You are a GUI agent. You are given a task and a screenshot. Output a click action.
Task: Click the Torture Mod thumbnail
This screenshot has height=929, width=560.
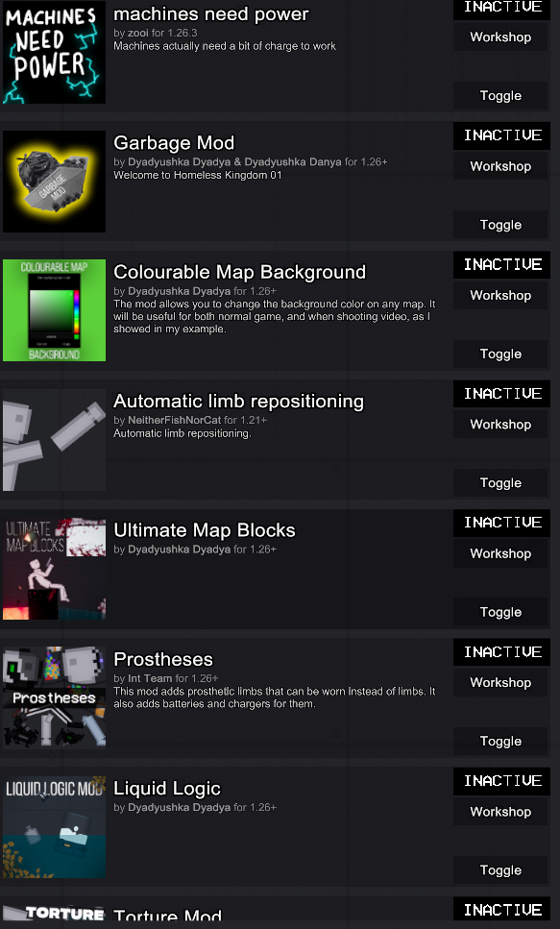tap(54, 916)
